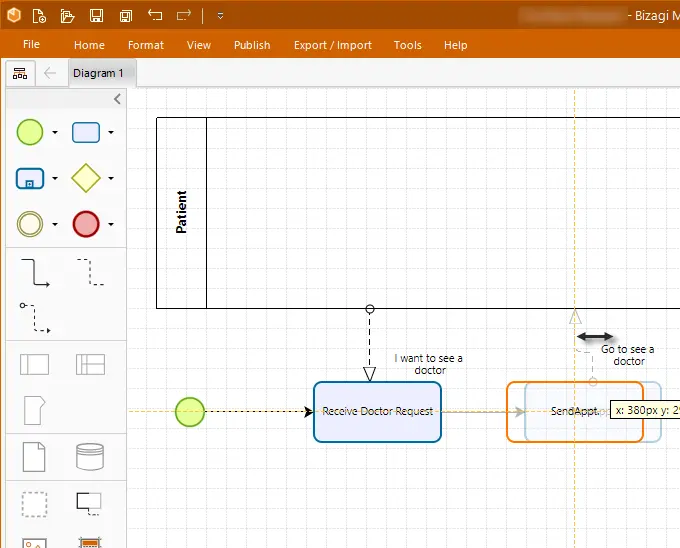The width and height of the screenshot is (680, 548).
Task: Open the View ribbon tab
Action: [x=199, y=45]
